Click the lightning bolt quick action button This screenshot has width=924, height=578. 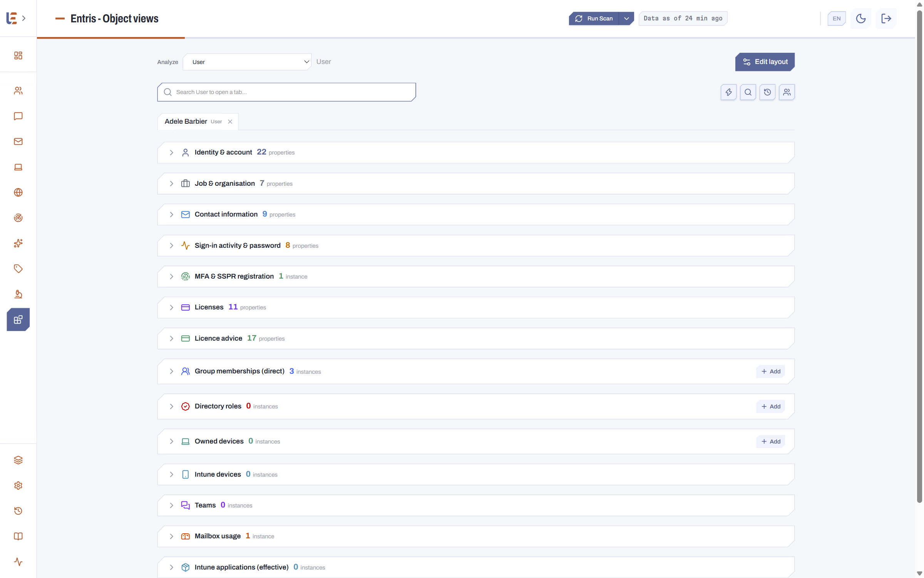click(x=728, y=92)
